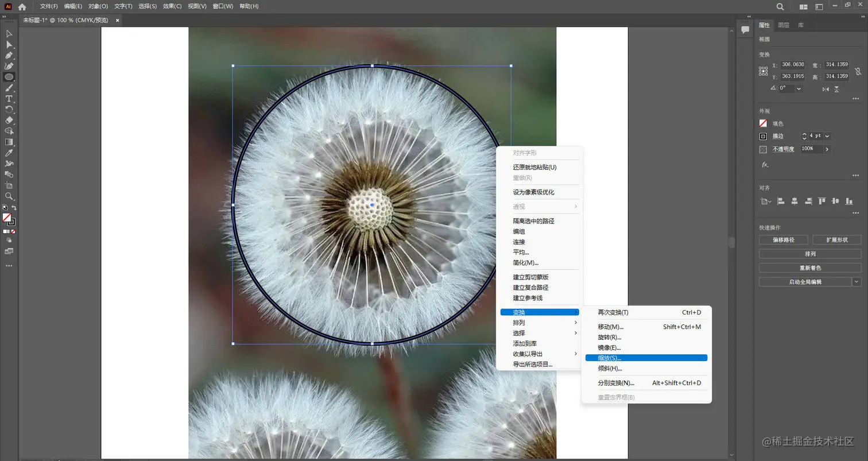Click vertical align bottom icon

[849, 201]
